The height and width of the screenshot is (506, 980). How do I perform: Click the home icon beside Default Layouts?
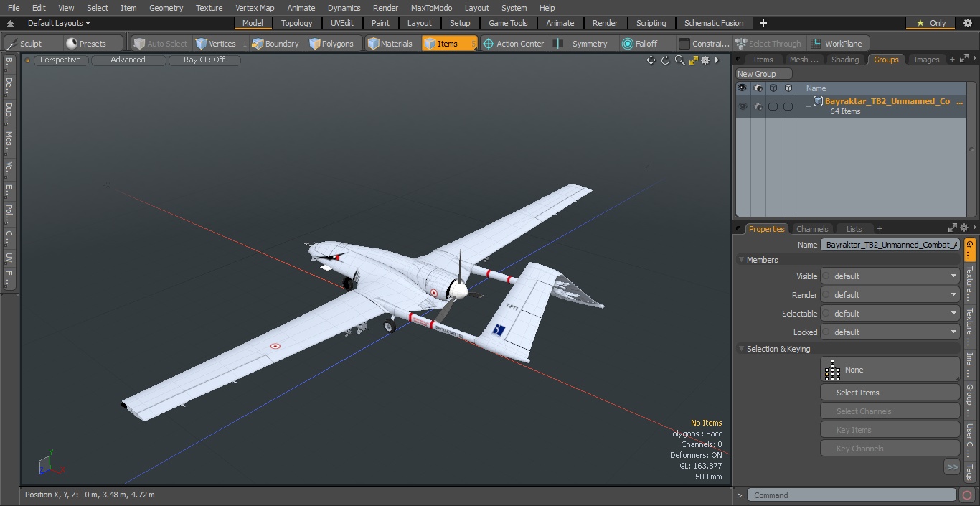coord(10,23)
